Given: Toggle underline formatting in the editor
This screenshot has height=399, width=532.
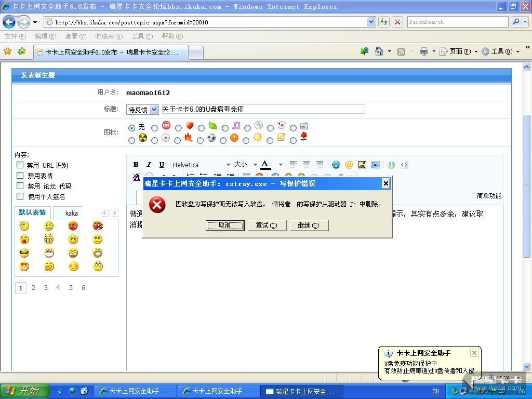Looking at the screenshot, I should click(162, 165).
